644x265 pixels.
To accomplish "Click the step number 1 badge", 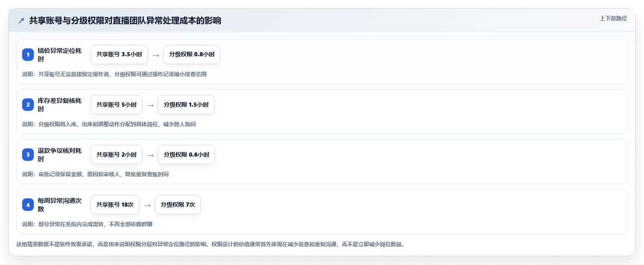I will [28, 55].
